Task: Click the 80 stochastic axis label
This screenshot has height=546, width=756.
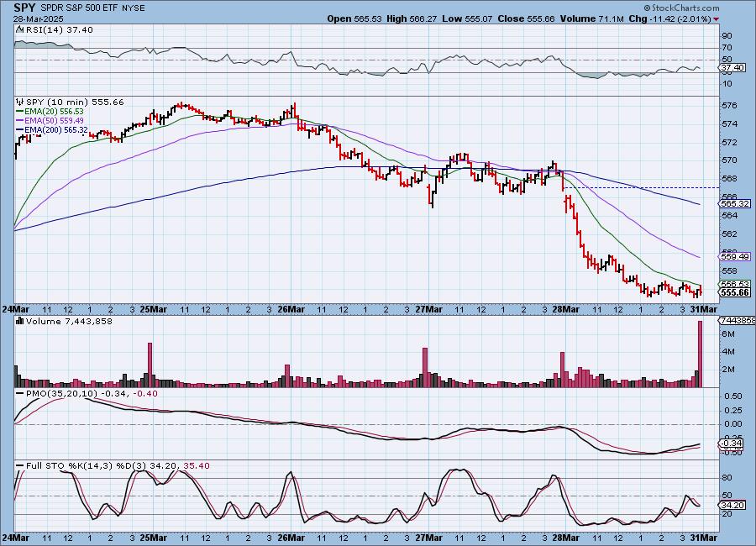Action: point(727,478)
